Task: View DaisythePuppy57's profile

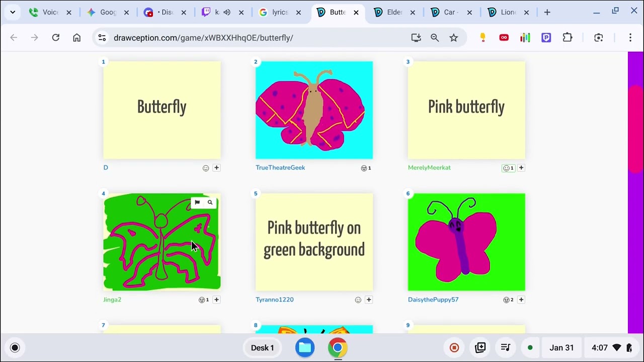Action: tap(433, 300)
